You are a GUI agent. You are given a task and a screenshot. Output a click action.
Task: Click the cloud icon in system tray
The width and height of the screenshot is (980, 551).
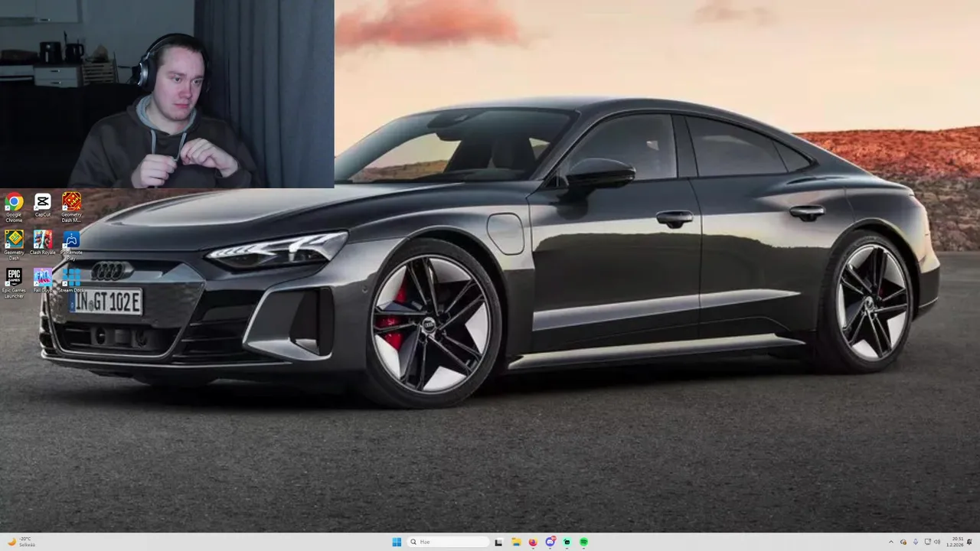click(903, 542)
